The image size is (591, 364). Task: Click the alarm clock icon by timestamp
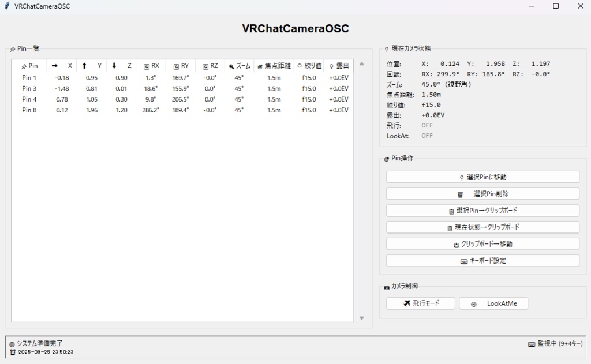click(13, 352)
